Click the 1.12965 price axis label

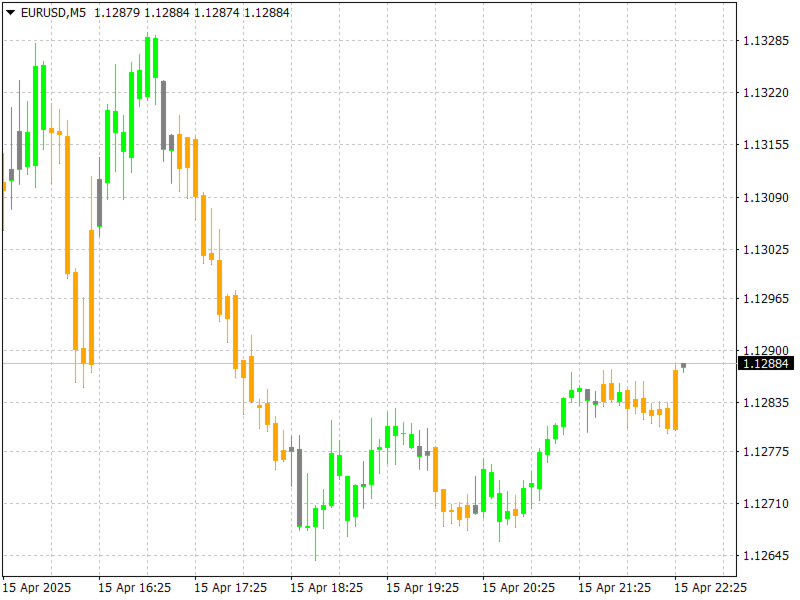(766, 298)
